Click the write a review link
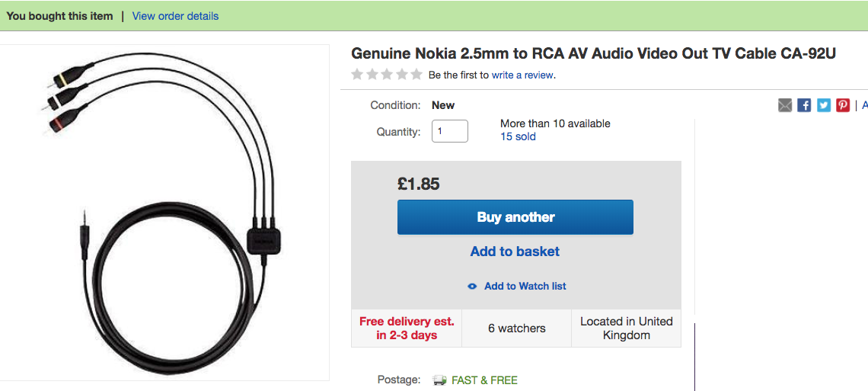This screenshot has height=391, width=868. (522, 75)
